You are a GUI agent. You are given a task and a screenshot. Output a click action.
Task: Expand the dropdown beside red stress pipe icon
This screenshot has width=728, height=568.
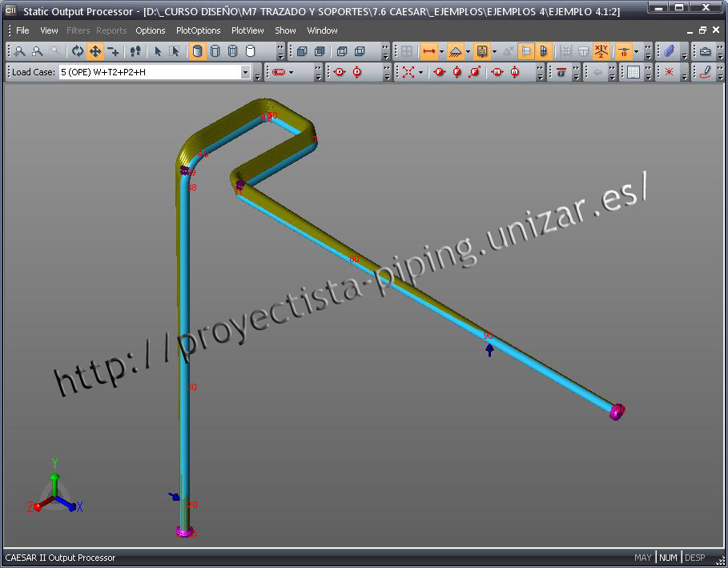(291, 72)
